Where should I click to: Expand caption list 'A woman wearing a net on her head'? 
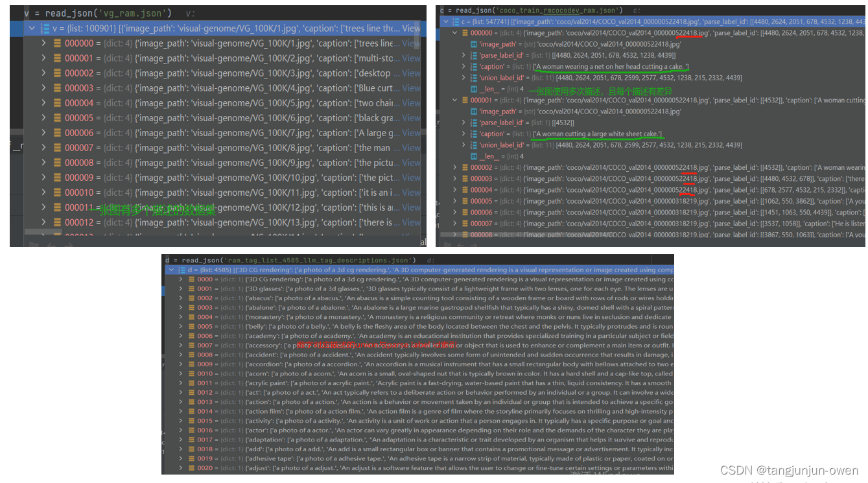tap(463, 67)
